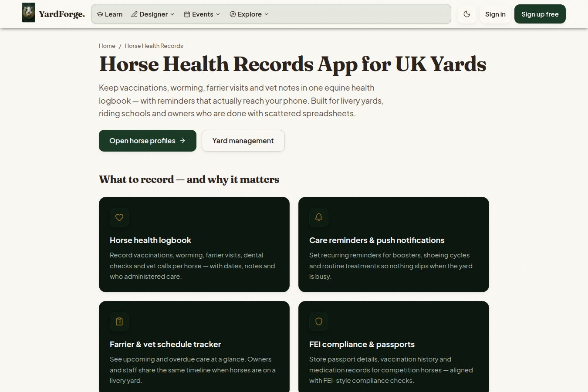
Task: Go to Home breadcrumb link
Action: [107, 46]
